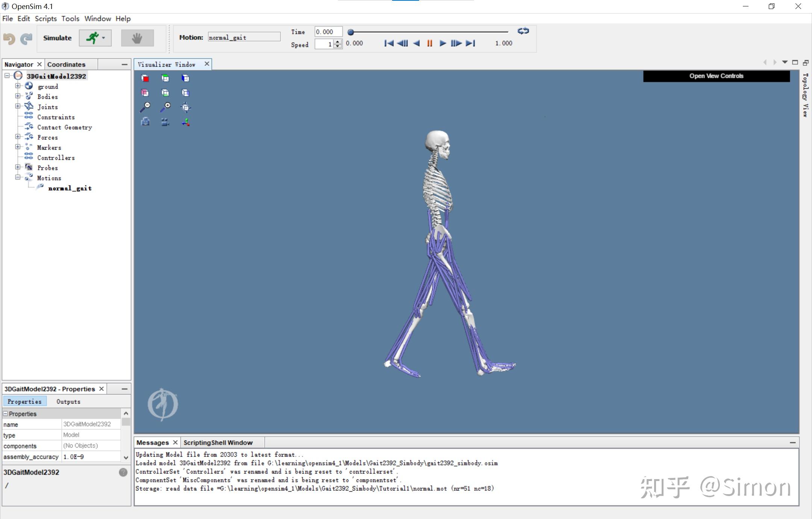Viewport: 812px width, 519px height.
Task: Click the grayed hand stop button
Action: point(137,38)
